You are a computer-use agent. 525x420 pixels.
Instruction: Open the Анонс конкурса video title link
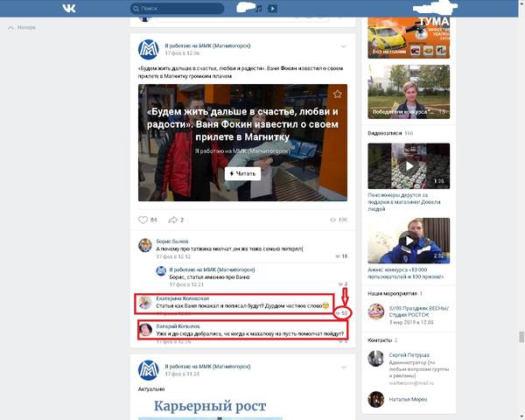click(x=405, y=273)
